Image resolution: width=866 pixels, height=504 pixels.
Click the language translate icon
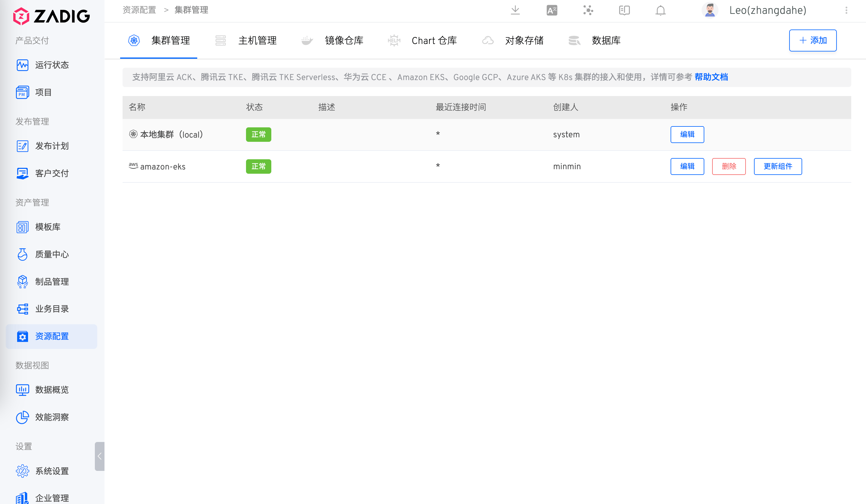click(552, 10)
